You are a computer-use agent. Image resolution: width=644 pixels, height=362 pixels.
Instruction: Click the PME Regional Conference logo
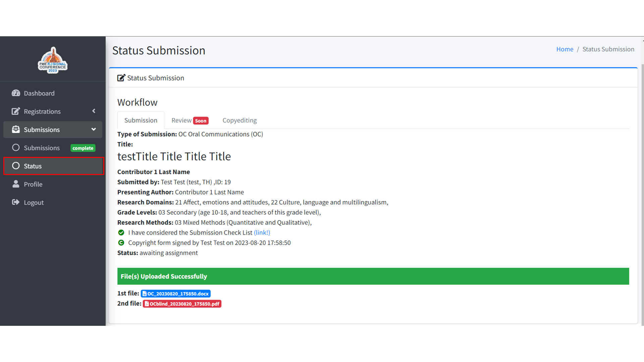point(53,60)
